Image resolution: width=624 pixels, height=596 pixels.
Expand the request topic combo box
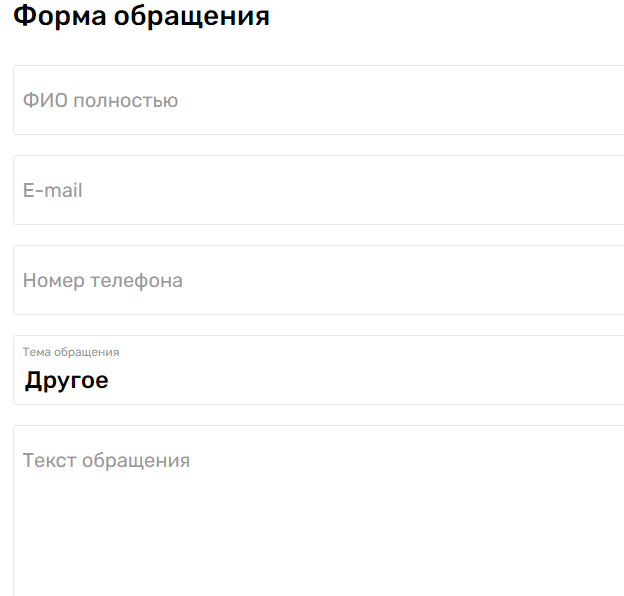tap(400, 372)
